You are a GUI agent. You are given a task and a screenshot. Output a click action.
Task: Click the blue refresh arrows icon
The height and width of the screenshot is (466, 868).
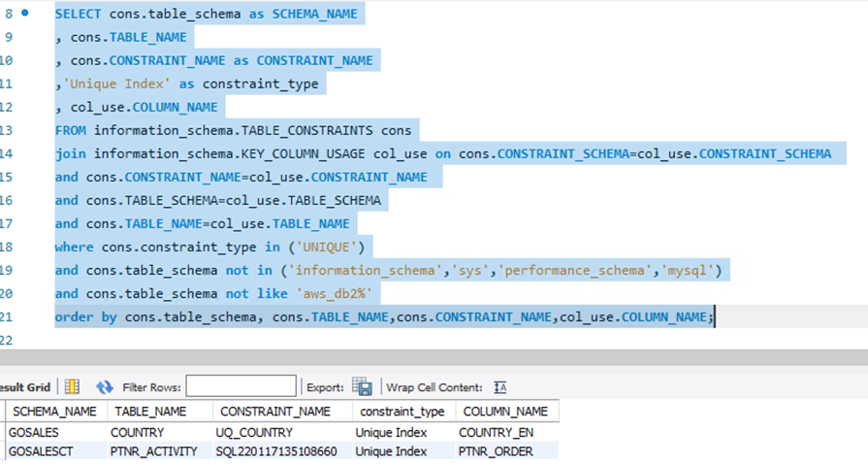[x=105, y=387]
